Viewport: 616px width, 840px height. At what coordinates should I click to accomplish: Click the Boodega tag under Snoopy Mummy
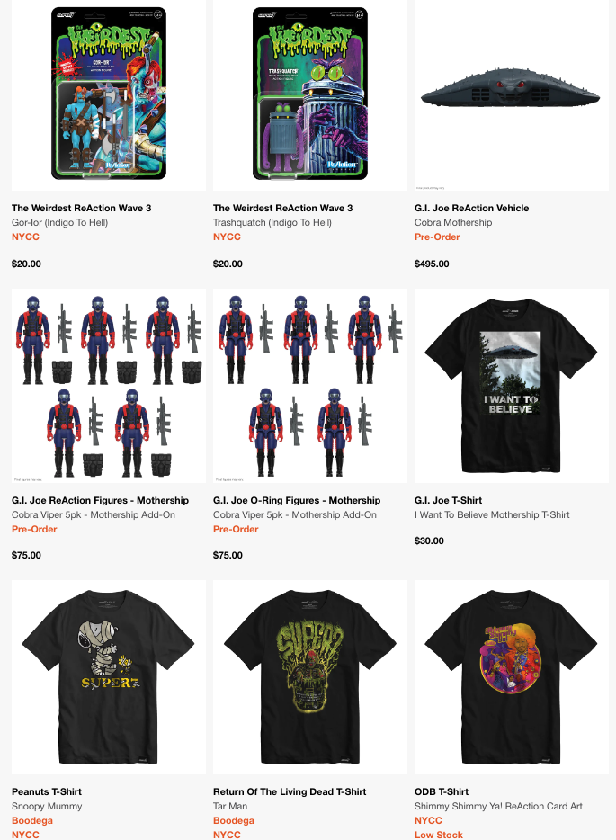click(x=32, y=821)
